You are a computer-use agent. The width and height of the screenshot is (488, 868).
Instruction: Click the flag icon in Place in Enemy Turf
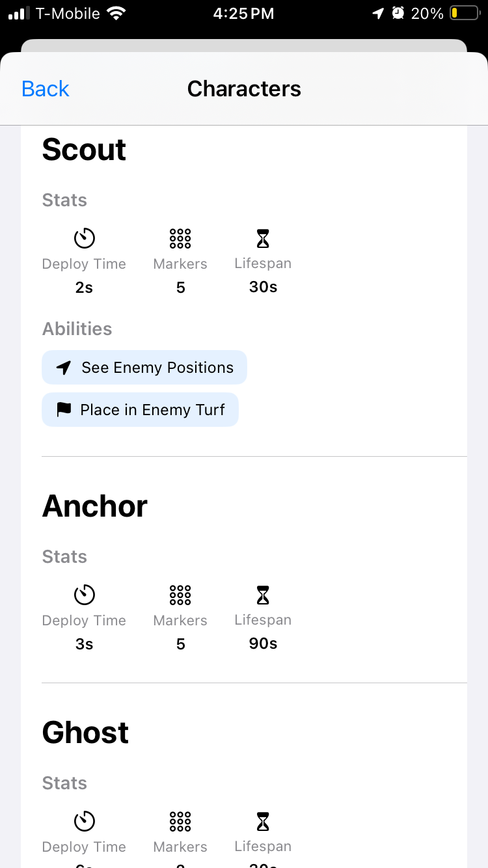coord(64,410)
